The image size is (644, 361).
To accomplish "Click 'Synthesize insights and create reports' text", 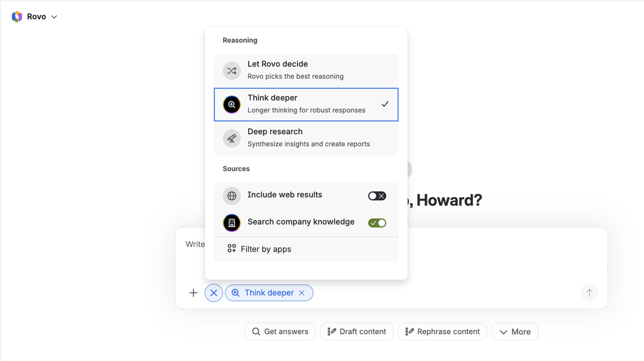I will point(308,144).
